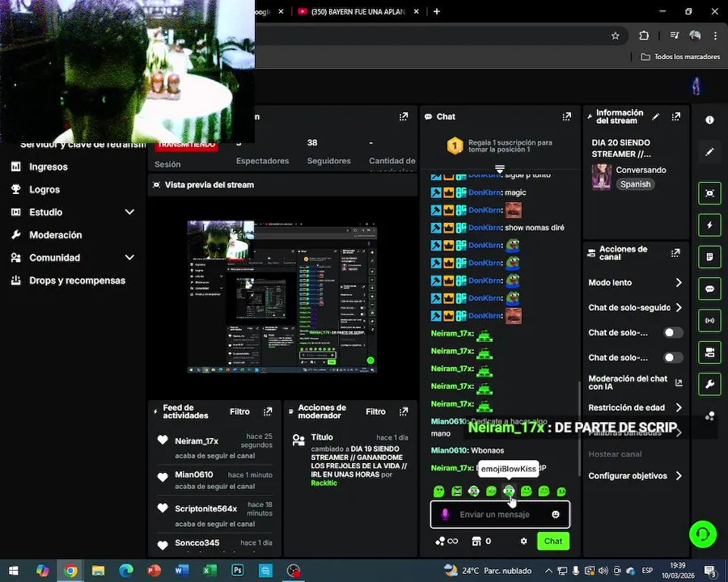Screen dimensions: 728x582
Task: Toggle the Chat de solo-... switch above Moderación del chat
Action: pos(673,358)
